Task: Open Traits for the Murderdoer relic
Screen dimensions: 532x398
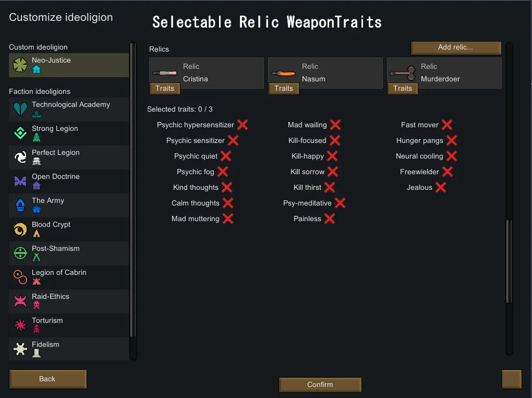Action: point(403,89)
